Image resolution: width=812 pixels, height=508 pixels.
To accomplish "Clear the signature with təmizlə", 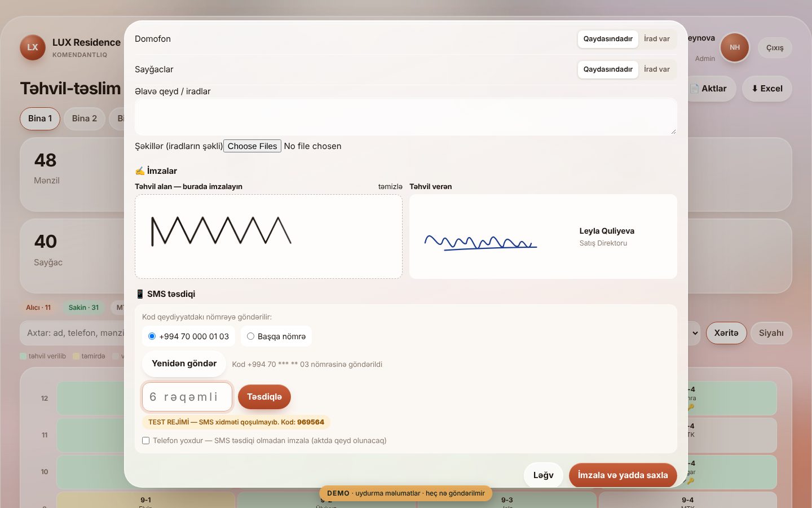I will coord(390,187).
